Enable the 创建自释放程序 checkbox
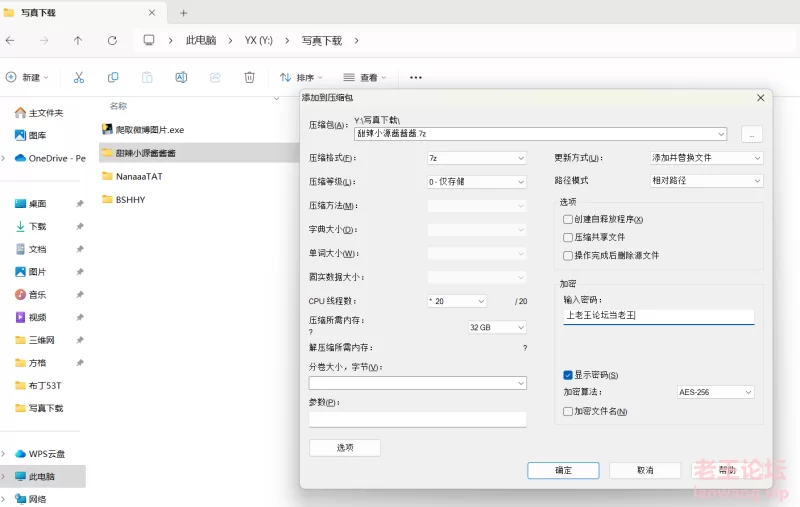This screenshot has height=507, width=800. [568, 219]
